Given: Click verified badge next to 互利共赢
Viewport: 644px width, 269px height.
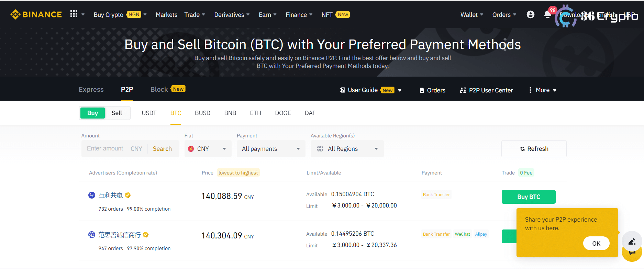Looking at the screenshot, I should [x=128, y=195].
